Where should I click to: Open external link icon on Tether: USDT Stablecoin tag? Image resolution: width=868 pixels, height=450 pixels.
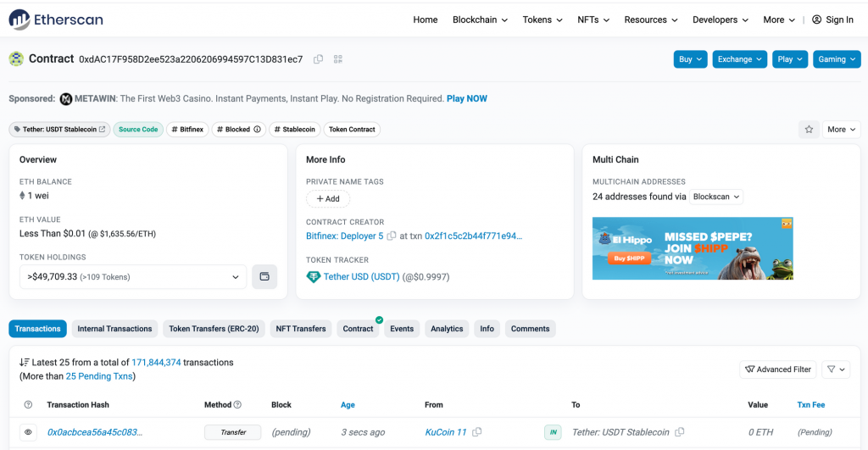tap(103, 130)
